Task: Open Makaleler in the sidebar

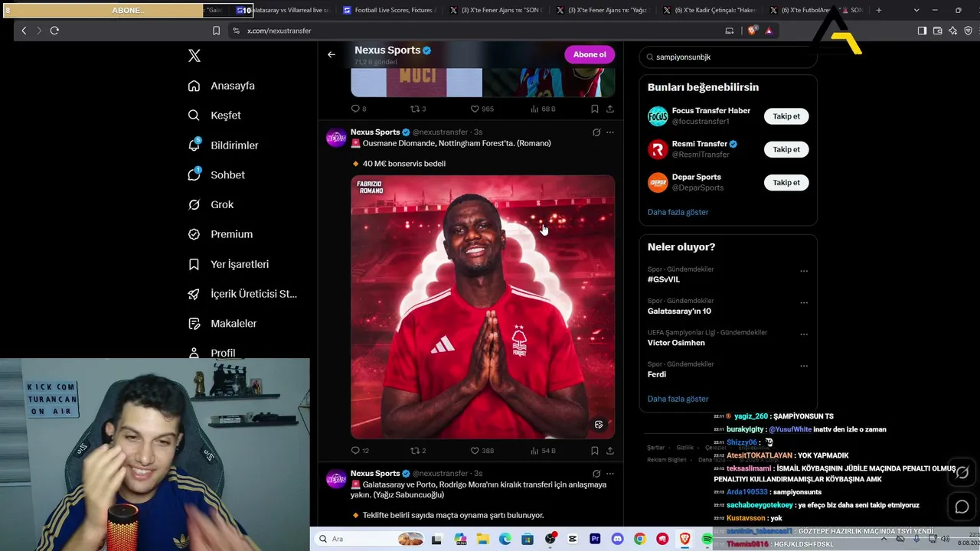Action: tap(222, 324)
